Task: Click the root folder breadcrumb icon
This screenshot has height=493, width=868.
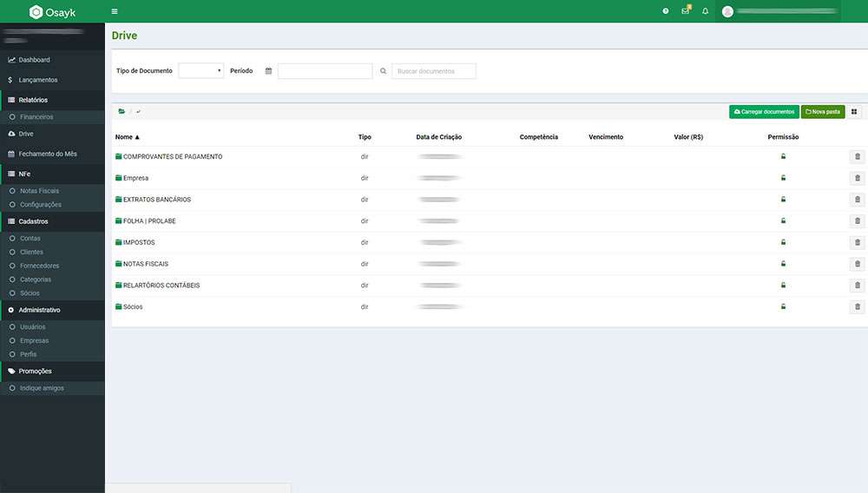Action: click(x=122, y=111)
